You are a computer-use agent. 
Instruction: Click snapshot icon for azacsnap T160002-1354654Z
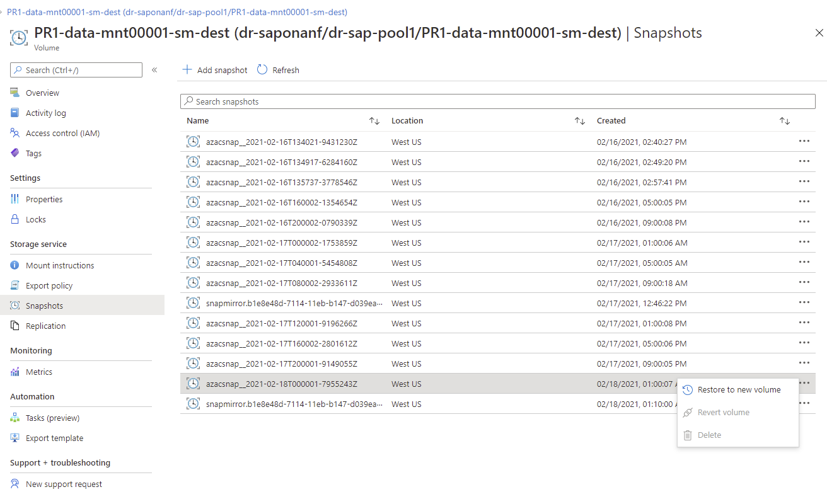click(x=193, y=202)
